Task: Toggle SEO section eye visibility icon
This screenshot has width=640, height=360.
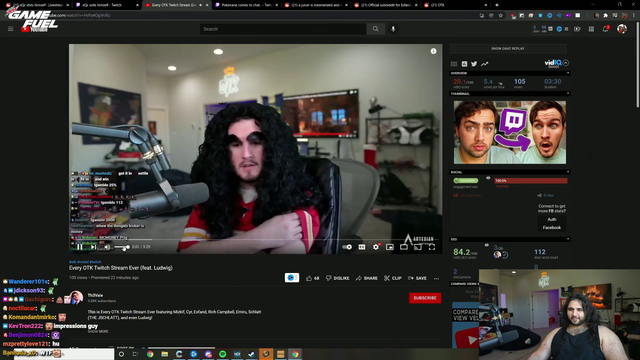Action: tap(487, 245)
